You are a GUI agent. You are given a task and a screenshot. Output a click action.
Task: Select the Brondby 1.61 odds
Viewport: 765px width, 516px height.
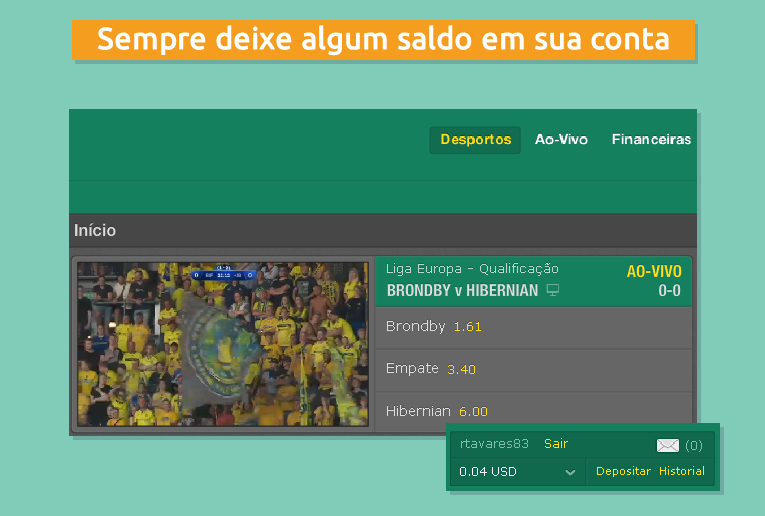[x=533, y=327]
